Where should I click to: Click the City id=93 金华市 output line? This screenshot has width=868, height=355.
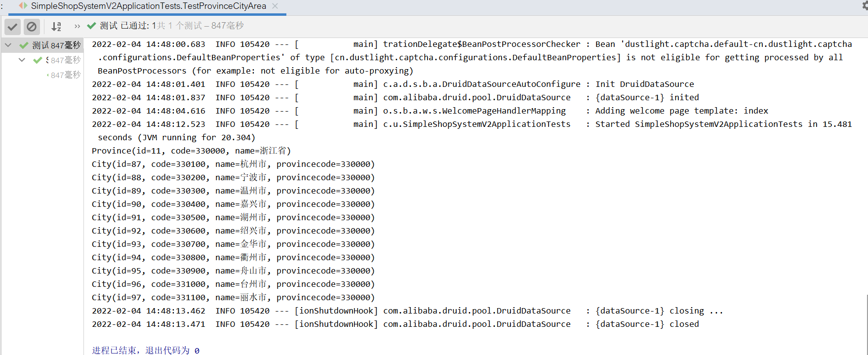[x=234, y=244]
